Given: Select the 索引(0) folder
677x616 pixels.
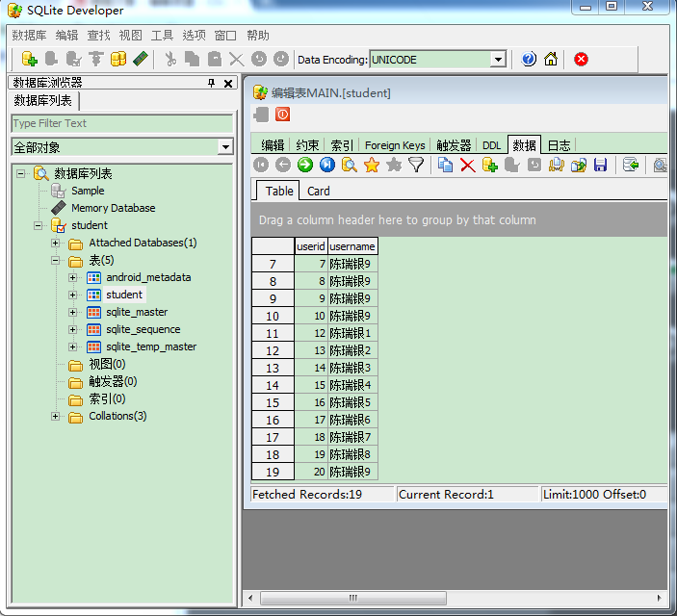Looking at the screenshot, I should pos(107,398).
